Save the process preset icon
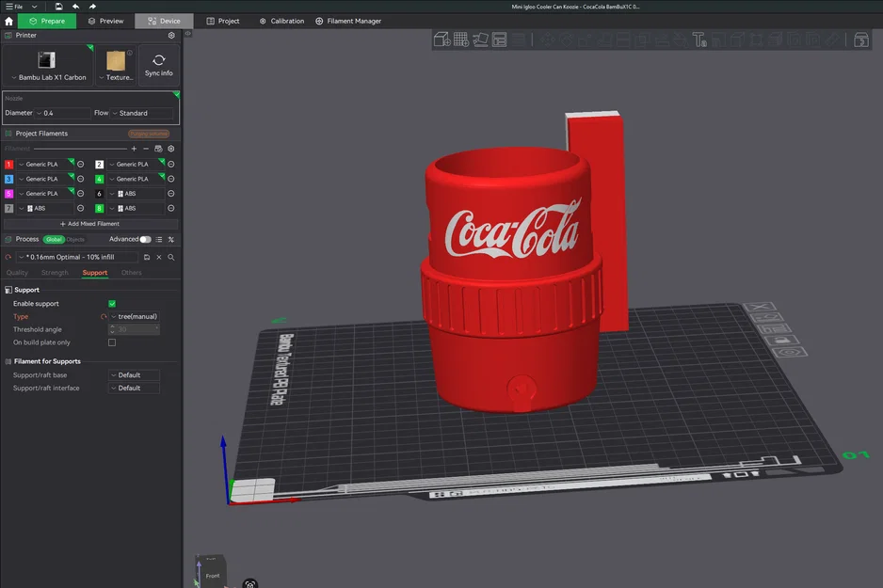This screenshot has width=883, height=588. pyautogui.click(x=147, y=257)
